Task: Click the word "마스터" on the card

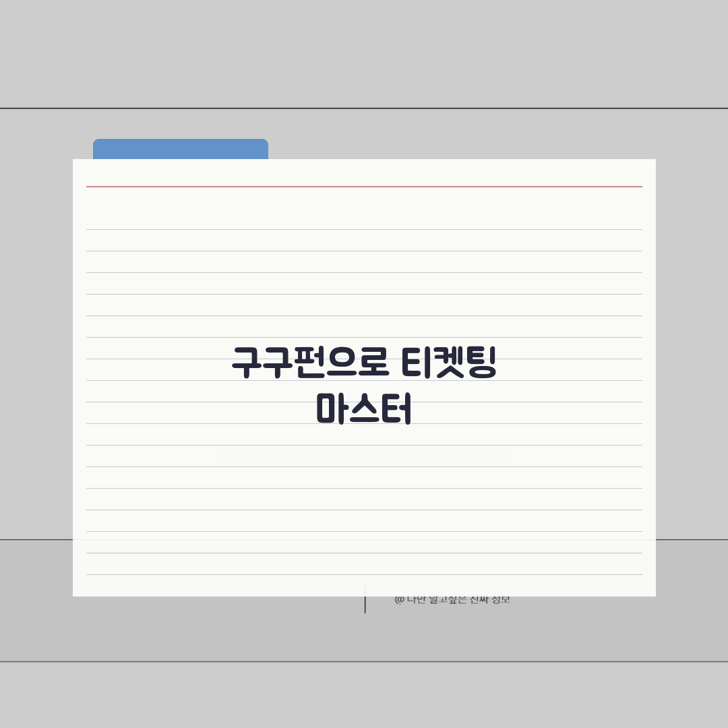Action: click(x=364, y=408)
